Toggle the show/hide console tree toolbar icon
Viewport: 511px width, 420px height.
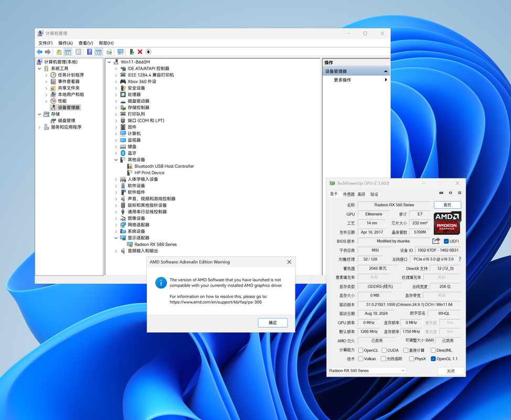coord(68,52)
